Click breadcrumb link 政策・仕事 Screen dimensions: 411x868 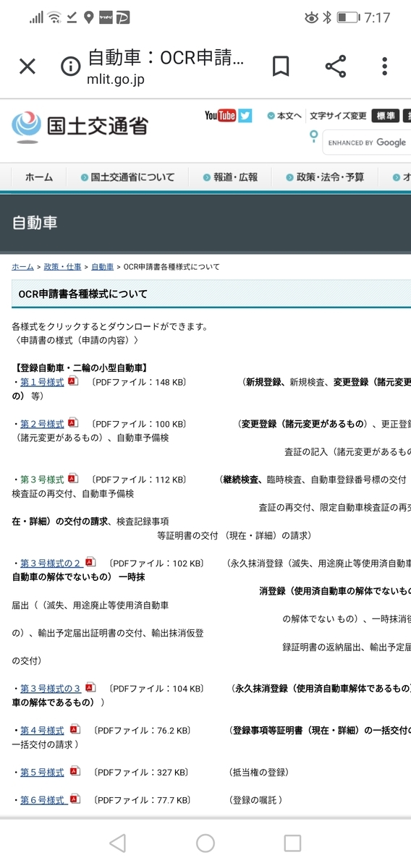pos(63,267)
